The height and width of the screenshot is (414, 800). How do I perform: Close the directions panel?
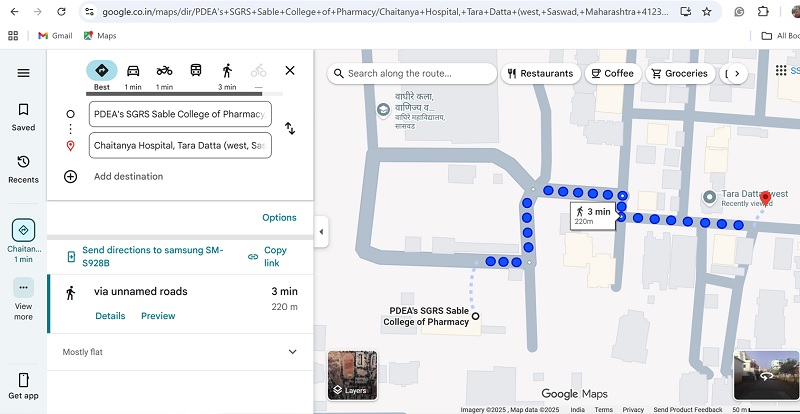tap(290, 71)
